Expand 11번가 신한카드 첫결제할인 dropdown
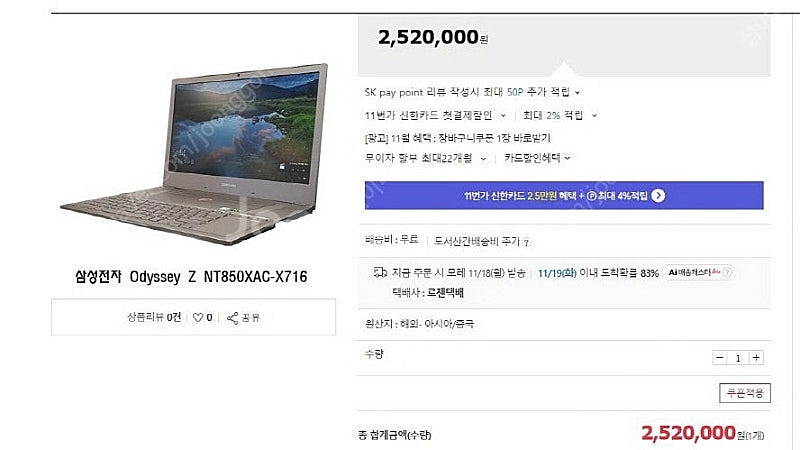The height and width of the screenshot is (450, 800). click(x=503, y=116)
